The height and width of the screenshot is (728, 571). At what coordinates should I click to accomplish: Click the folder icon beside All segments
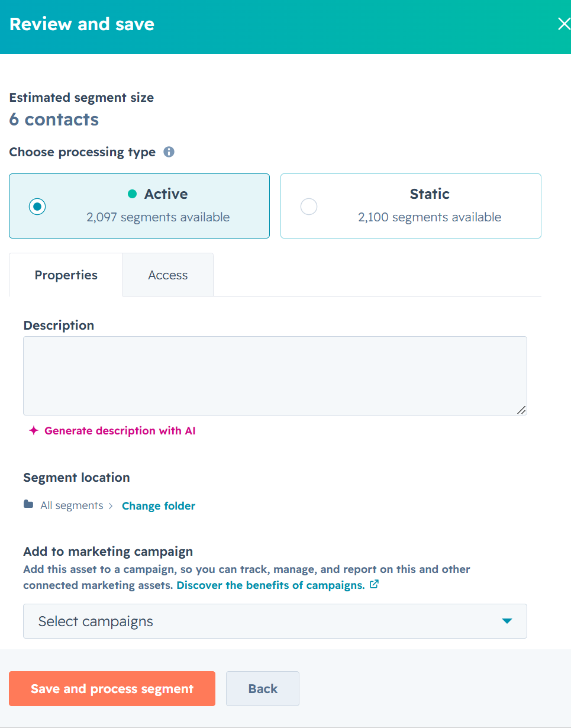point(28,505)
